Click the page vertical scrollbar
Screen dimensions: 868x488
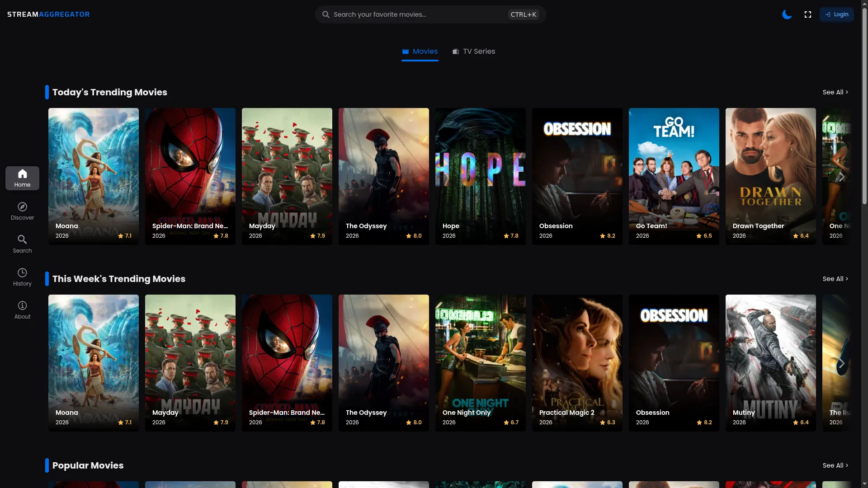[864, 106]
